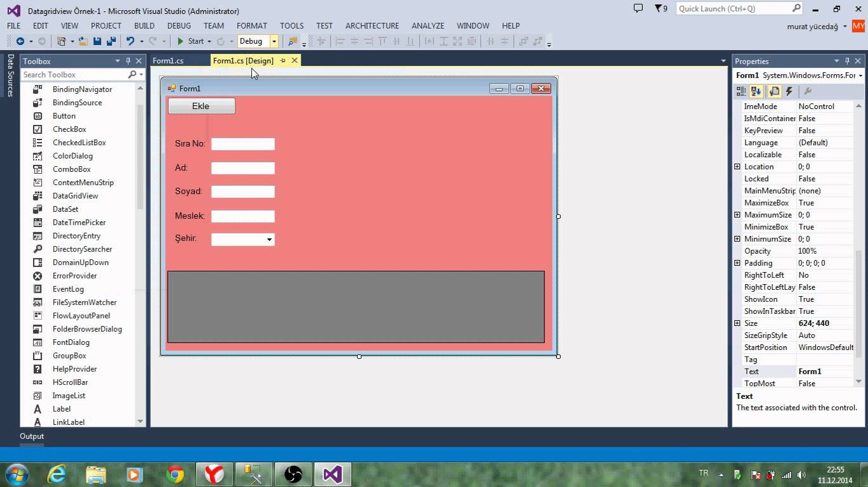868x487 pixels.
Task: Open file using the toolbar folder icon
Action: pos(83,41)
